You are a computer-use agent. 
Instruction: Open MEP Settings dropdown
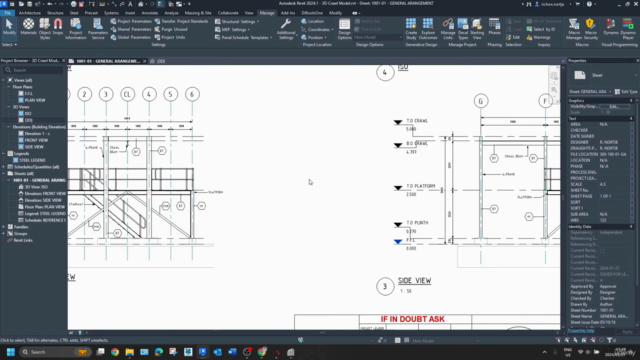coord(232,29)
